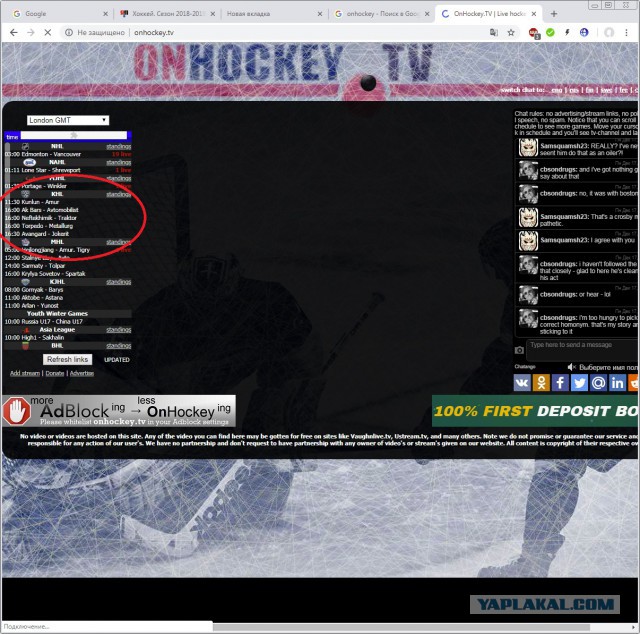Open the Ak Bars - Avtomobilist game
Viewport: 640px width, 634px height.
50,210
